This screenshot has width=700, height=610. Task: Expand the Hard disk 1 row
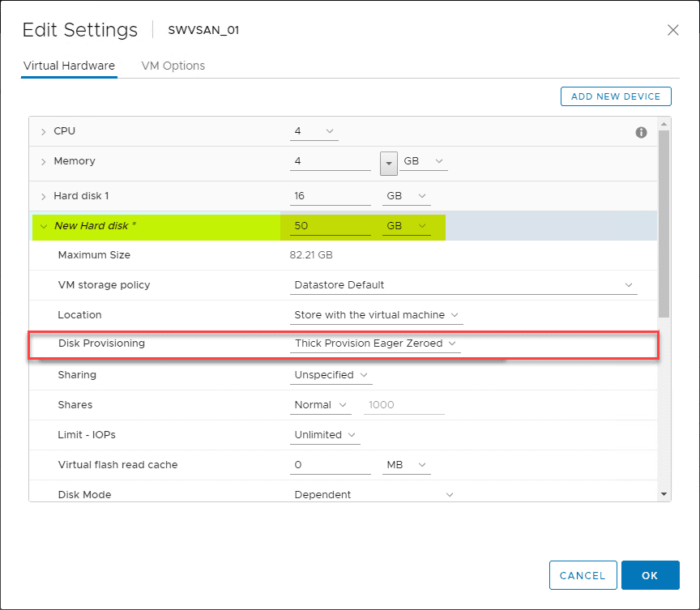[x=44, y=196]
